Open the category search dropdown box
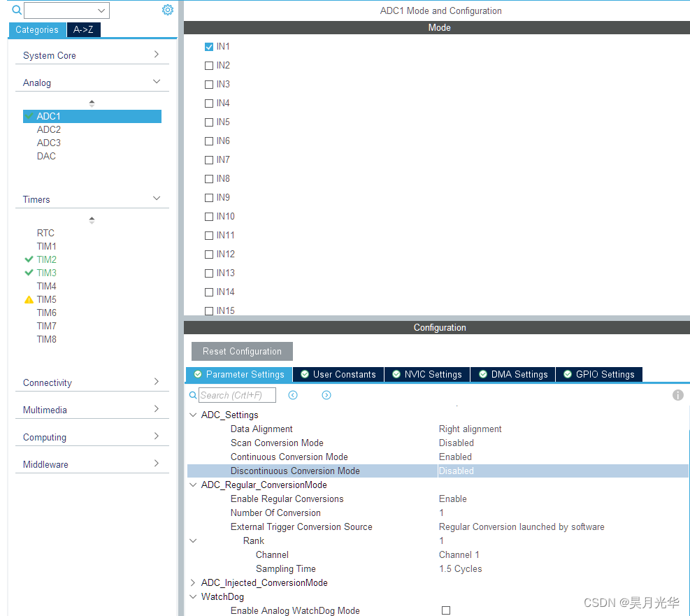Screen dimensions: 690x616 tap(66, 10)
